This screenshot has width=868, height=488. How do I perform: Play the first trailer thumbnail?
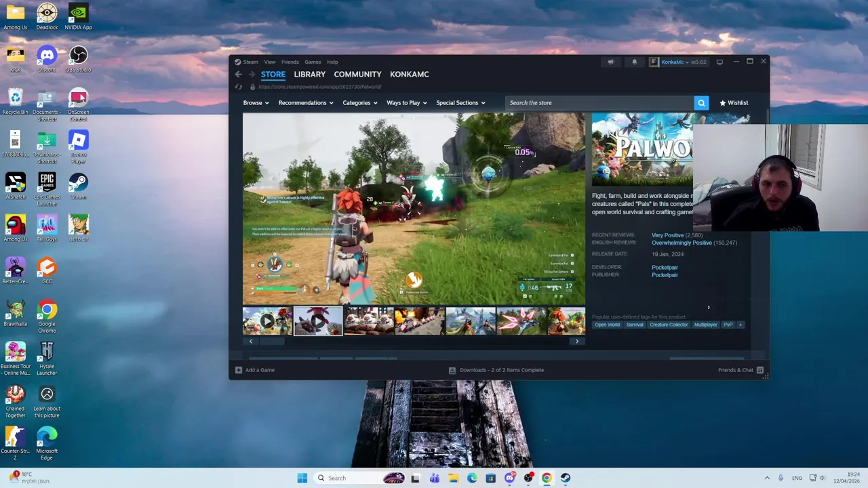[x=268, y=321]
